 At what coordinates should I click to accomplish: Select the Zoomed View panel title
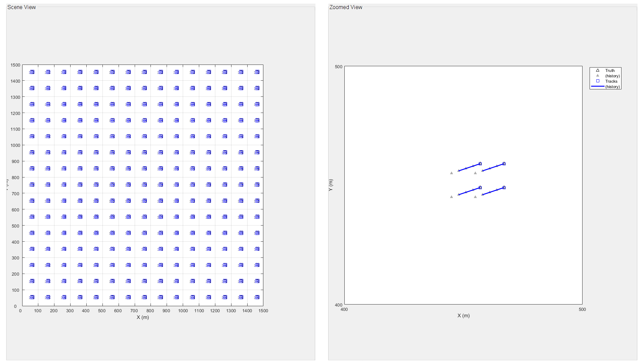coord(346,7)
